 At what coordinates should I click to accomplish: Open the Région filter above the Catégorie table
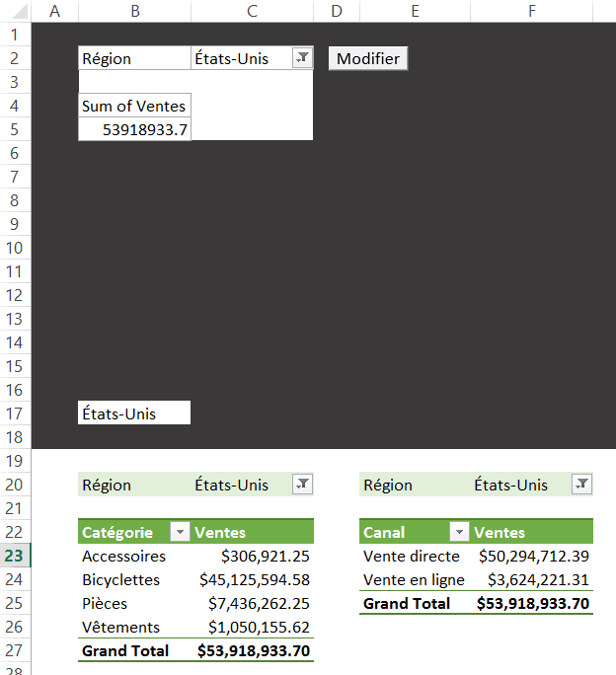pos(303,485)
